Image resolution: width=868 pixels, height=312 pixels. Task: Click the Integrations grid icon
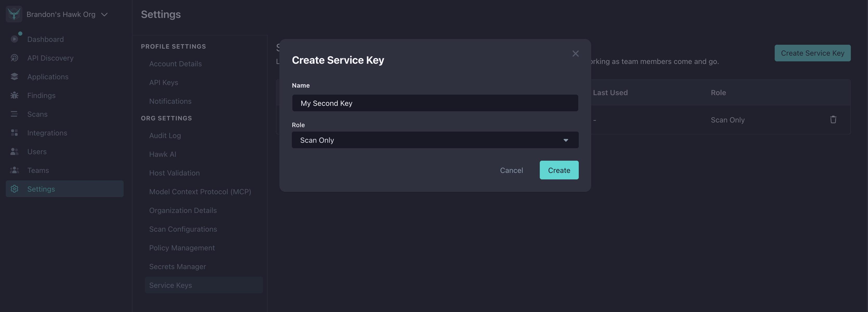(x=14, y=133)
